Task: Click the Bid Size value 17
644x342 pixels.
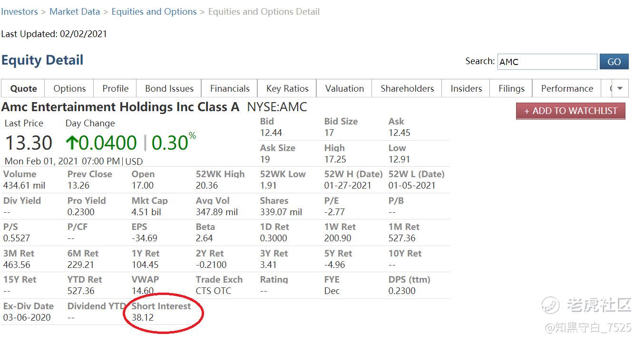Action: 329,133
